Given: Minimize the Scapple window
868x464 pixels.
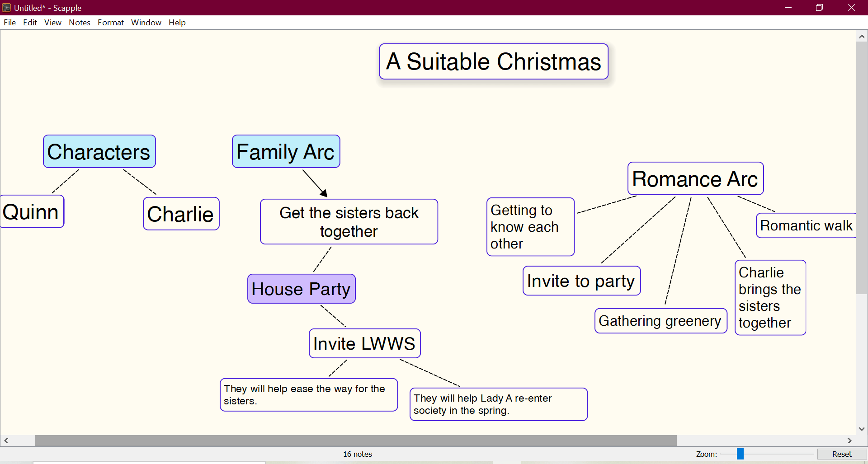Looking at the screenshot, I should [788, 8].
